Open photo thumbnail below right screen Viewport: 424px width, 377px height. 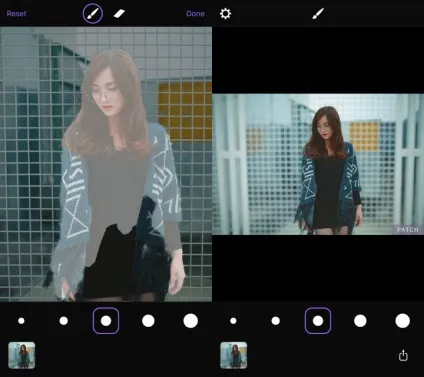234,355
